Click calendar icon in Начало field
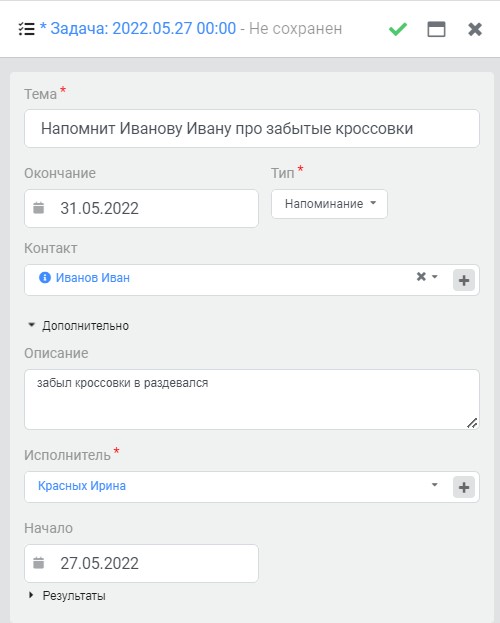 39,563
